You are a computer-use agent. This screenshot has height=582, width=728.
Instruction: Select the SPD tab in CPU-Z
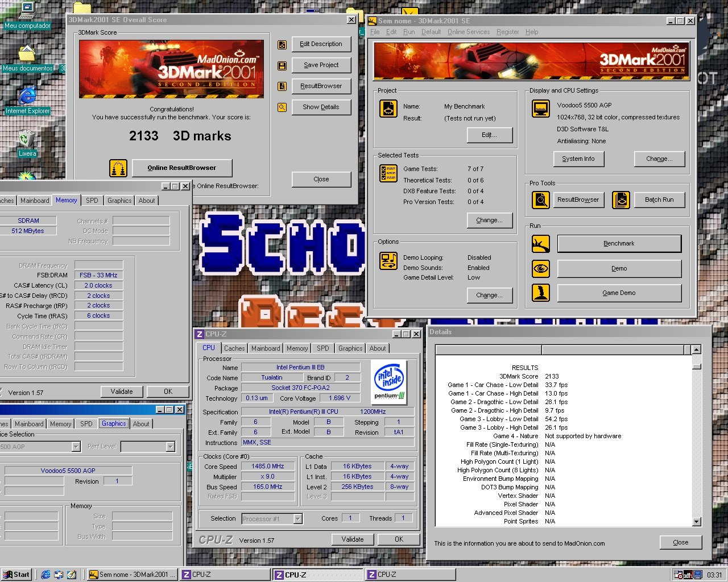point(322,348)
